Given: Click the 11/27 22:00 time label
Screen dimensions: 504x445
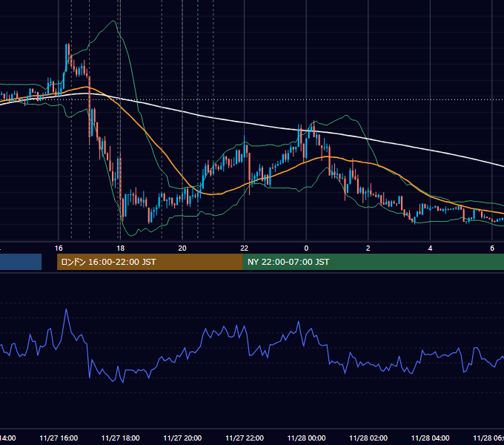Looking at the screenshot, I should (245, 438).
